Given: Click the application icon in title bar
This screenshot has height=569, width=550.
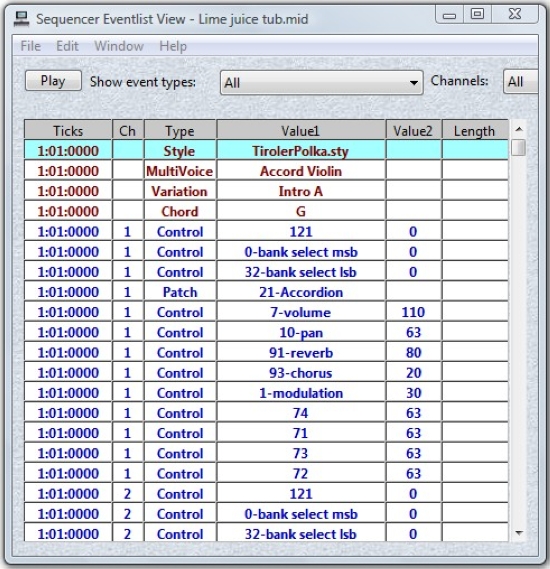Looking at the screenshot, I should pos(21,19).
